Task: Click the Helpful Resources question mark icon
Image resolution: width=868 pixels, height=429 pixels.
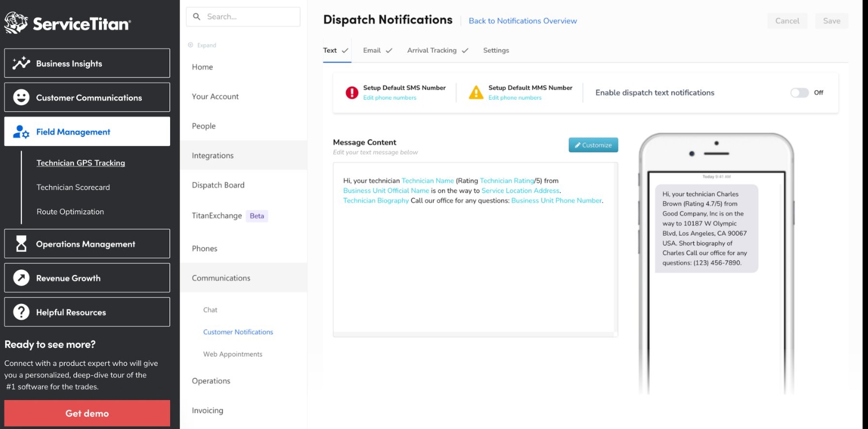Action: pos(21,312)
